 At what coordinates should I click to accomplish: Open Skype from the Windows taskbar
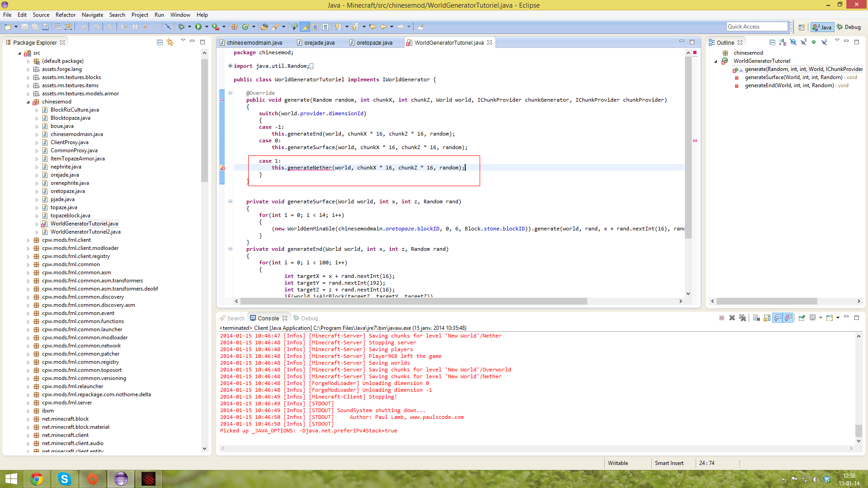coord(65,479)
